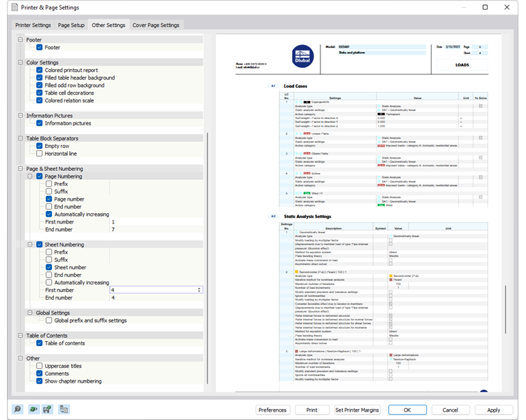The height and width of the screenshot is (420, 526).
Task: Click the Preferences button
Action: click(273, 410)
